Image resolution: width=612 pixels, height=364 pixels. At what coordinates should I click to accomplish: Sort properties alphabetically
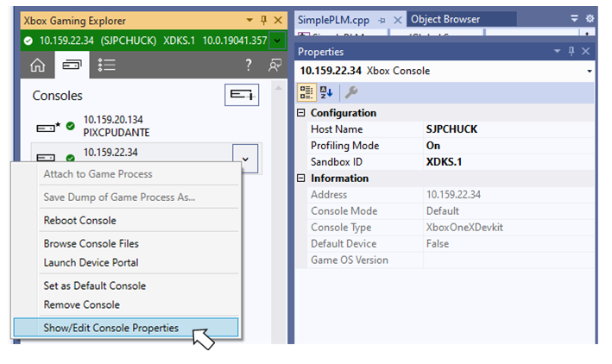[x=326, y=92]
